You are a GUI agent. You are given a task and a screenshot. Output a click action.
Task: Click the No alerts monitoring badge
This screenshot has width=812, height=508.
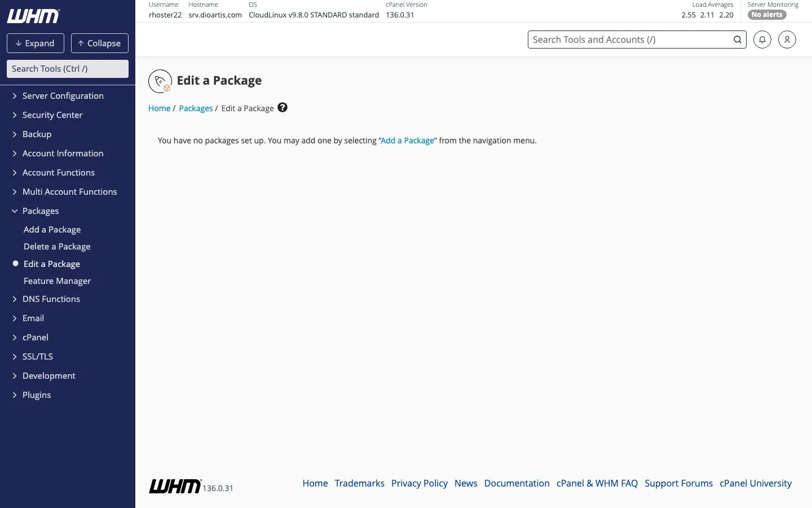(767, 15)
